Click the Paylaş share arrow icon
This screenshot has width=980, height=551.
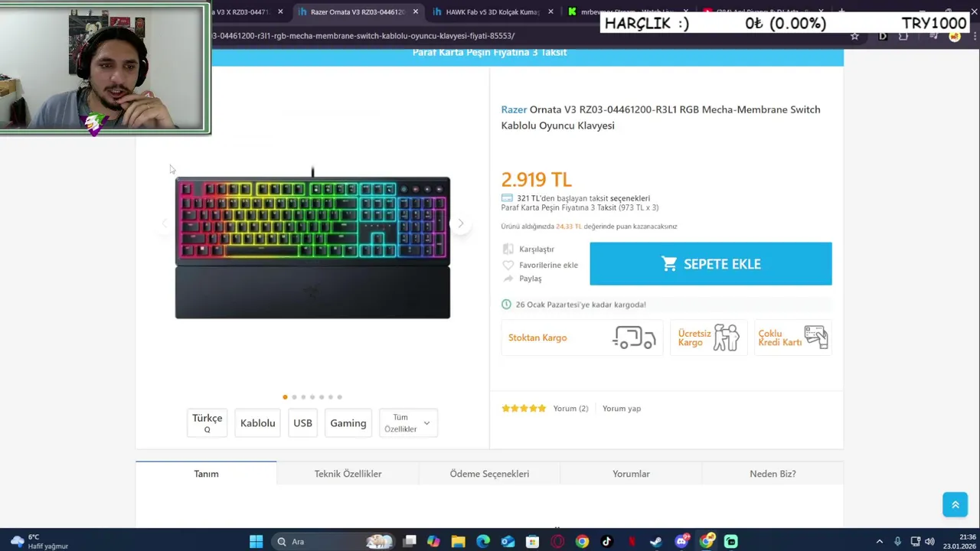tap(508, 279)
